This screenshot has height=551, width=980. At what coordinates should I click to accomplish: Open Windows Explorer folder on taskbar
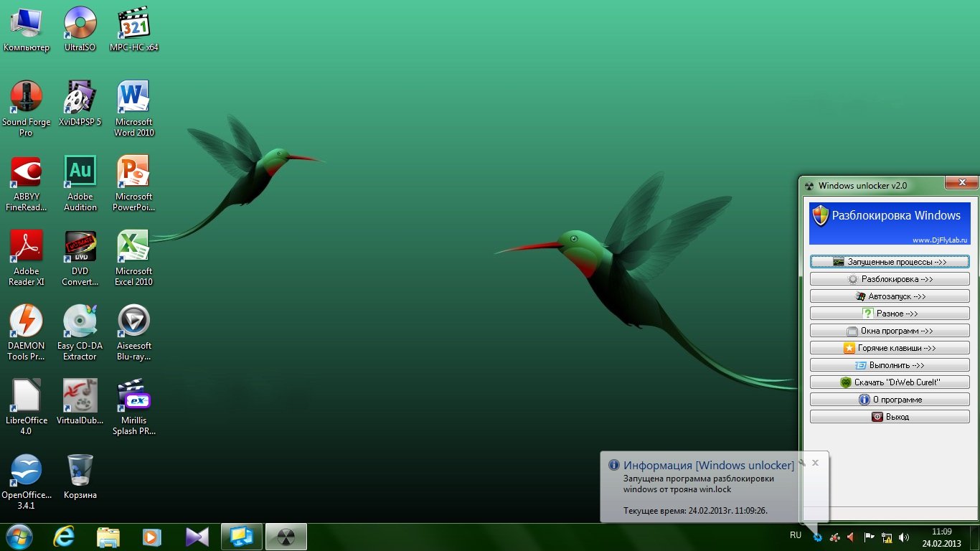click(108, 537)
